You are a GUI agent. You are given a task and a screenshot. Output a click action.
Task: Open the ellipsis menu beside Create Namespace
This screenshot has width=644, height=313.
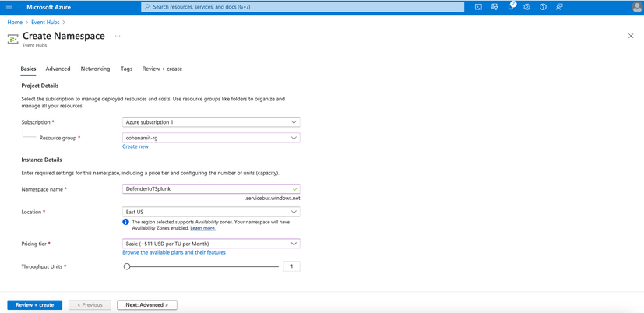pos(118,36)
